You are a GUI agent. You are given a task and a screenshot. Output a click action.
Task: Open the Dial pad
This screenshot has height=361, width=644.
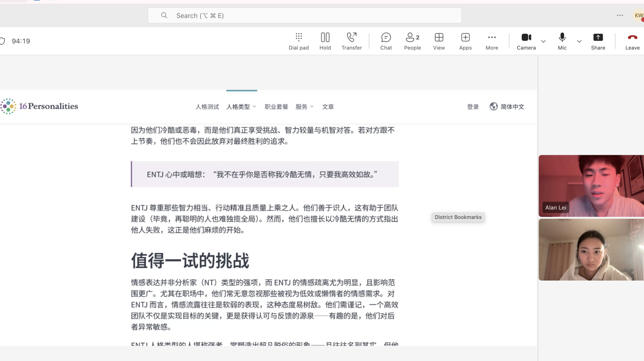(298, 41)
